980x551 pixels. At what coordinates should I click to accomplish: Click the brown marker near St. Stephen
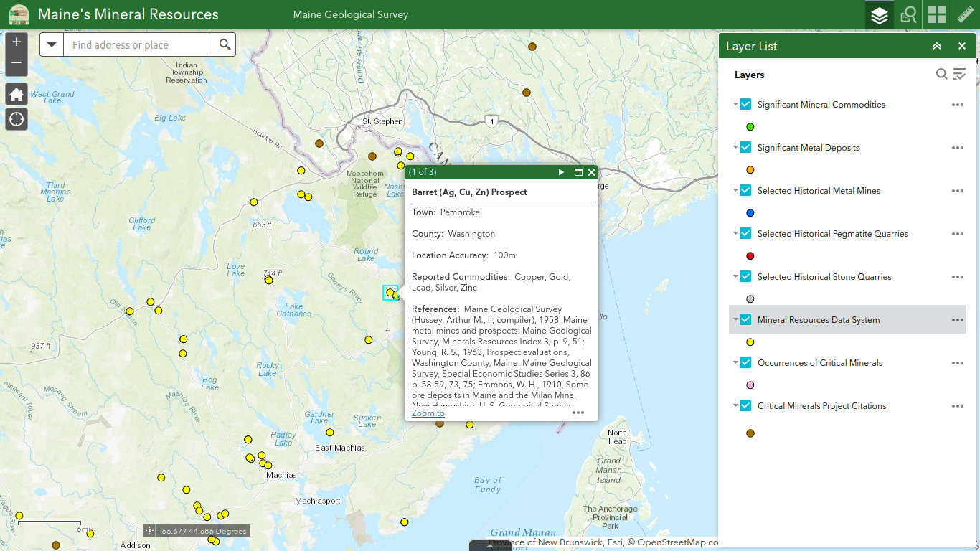(x=372, y=156)
